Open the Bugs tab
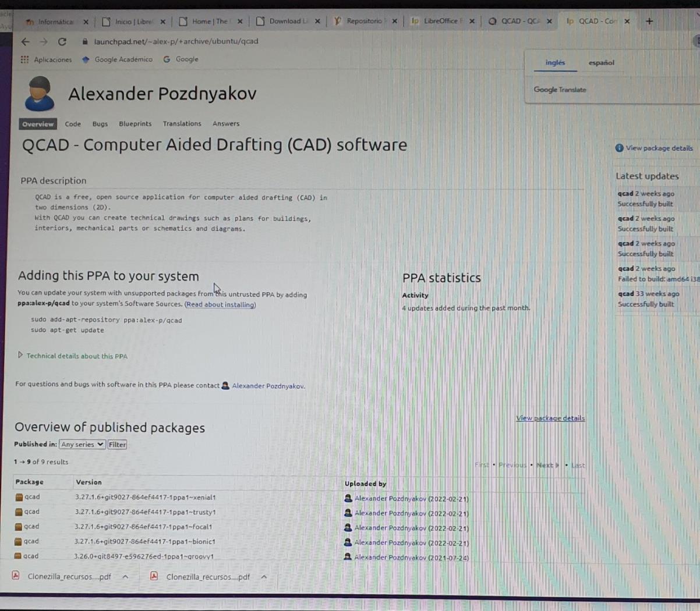 point(100,124)
